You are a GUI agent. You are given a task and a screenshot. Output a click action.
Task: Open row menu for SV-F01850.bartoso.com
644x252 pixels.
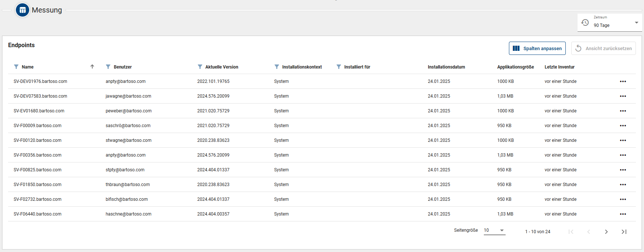pos(623,185)
